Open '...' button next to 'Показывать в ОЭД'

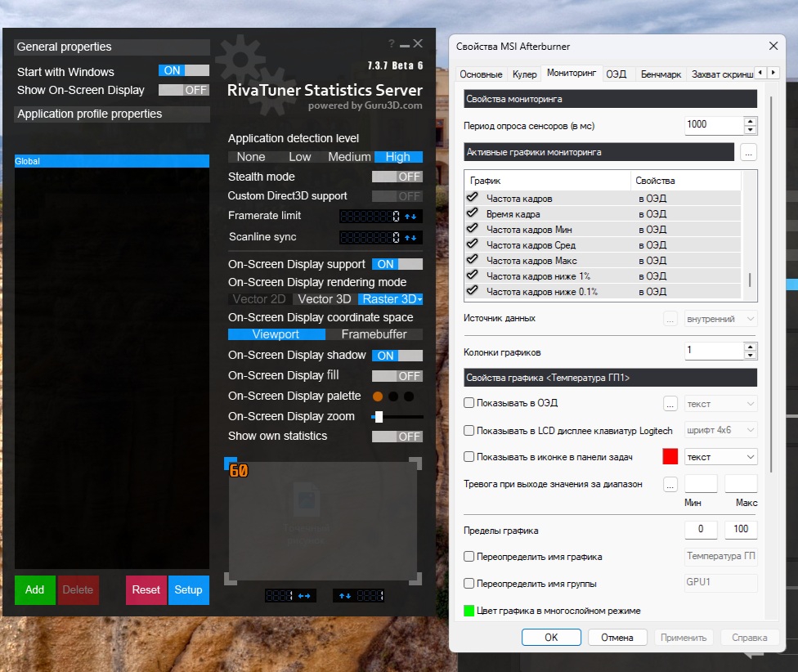tap(670, 404)
